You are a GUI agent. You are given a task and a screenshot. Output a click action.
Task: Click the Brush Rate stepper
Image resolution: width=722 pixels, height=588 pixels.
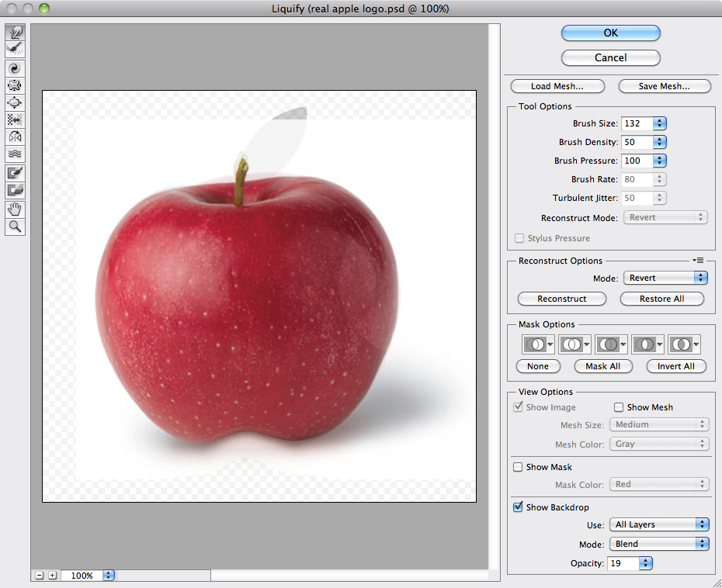point(659,179)
